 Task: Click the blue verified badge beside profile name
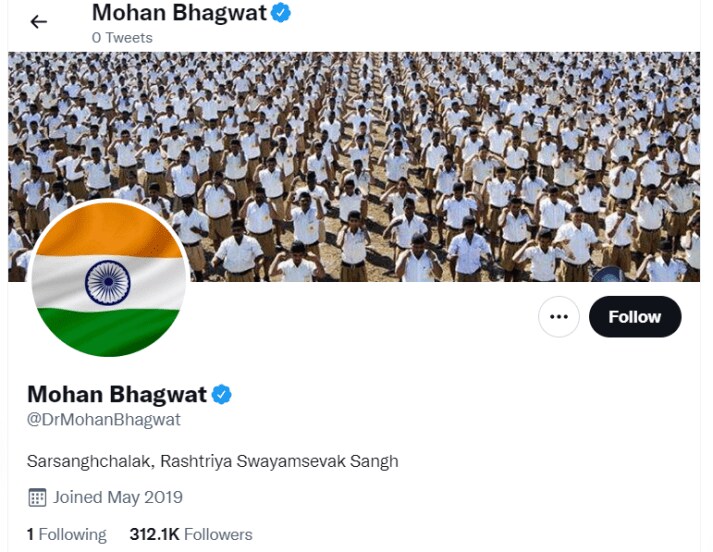click(222, 394)
